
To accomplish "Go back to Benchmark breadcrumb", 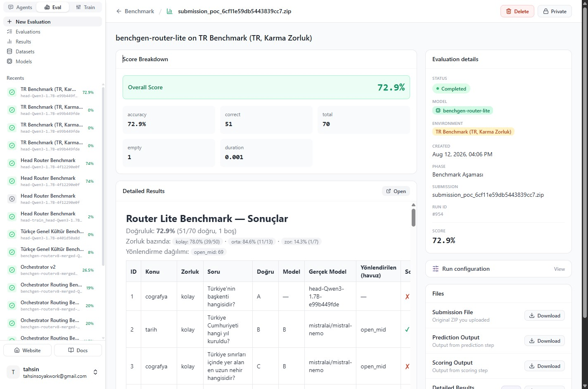I will tap(139, 11).
